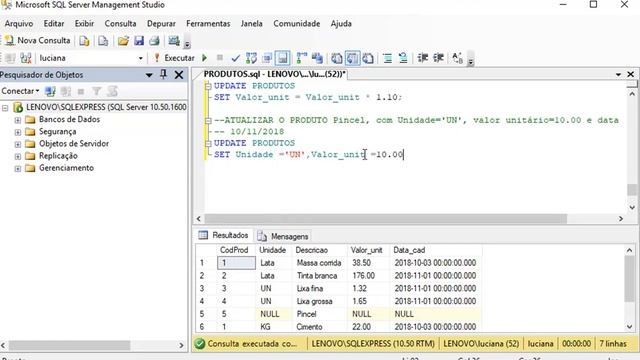Toggle the IntelliSense enabled icon

[282, 58]
